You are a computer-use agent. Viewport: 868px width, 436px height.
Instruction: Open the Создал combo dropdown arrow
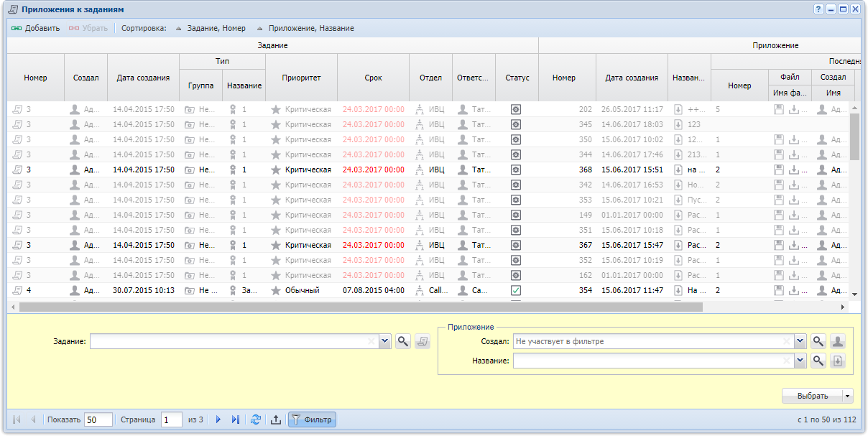click(800, 342)
